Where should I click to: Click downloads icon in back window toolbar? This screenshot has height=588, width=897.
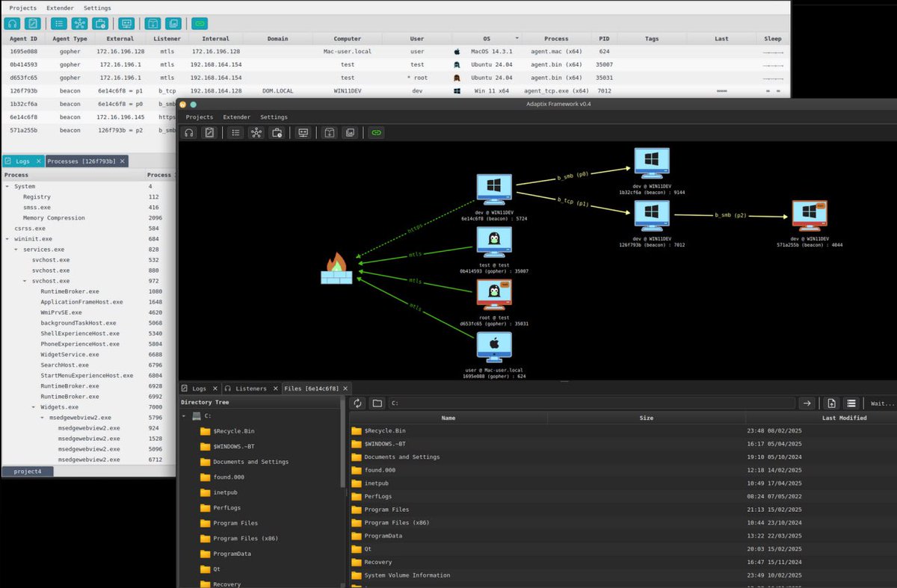[x=152, y=23]
